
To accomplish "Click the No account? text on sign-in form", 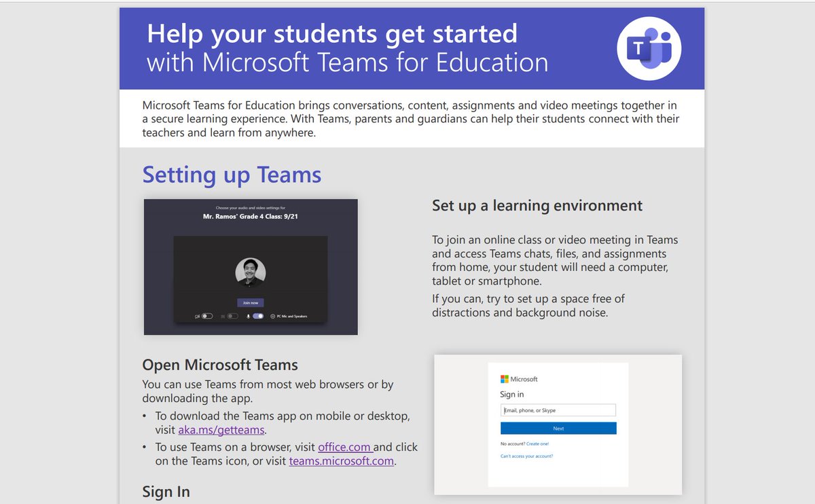I will pos(513,444).
